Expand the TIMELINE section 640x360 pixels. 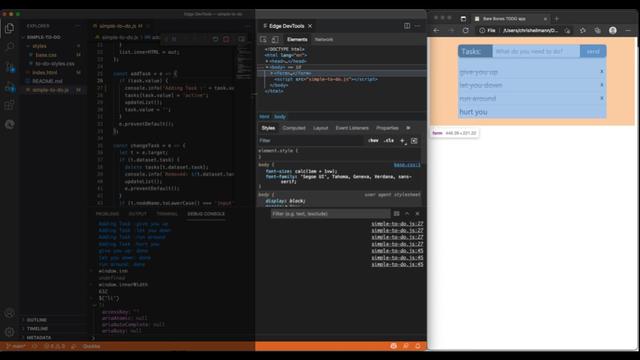pyautogui.click(x=37, y=329)
